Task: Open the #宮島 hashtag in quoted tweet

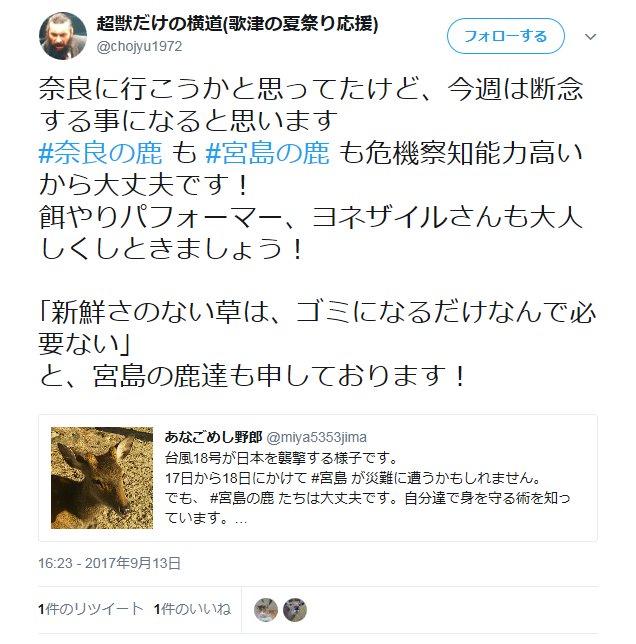Action: (329, 478)
